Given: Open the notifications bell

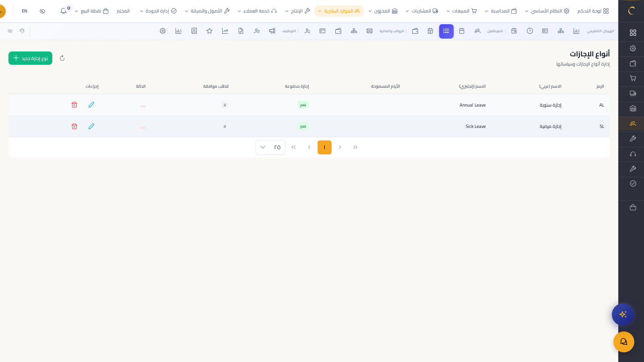Looking at the screenshot, I should click(64, 11).
